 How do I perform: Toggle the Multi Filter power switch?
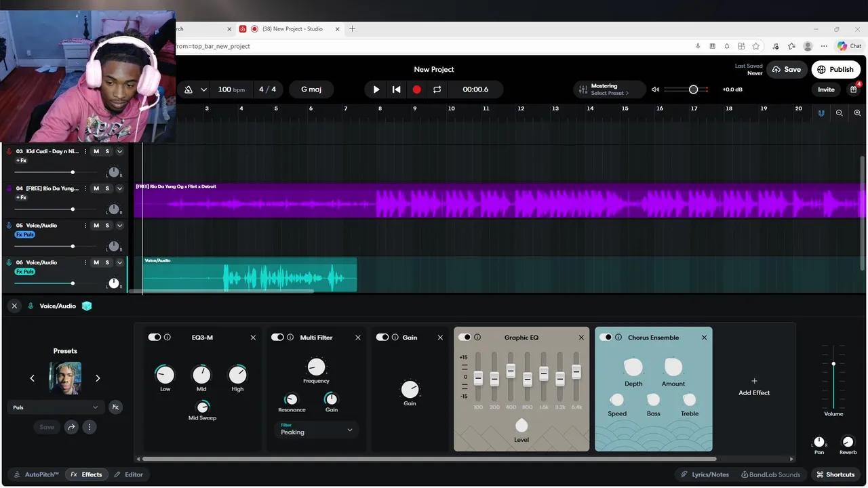point(277,337)
